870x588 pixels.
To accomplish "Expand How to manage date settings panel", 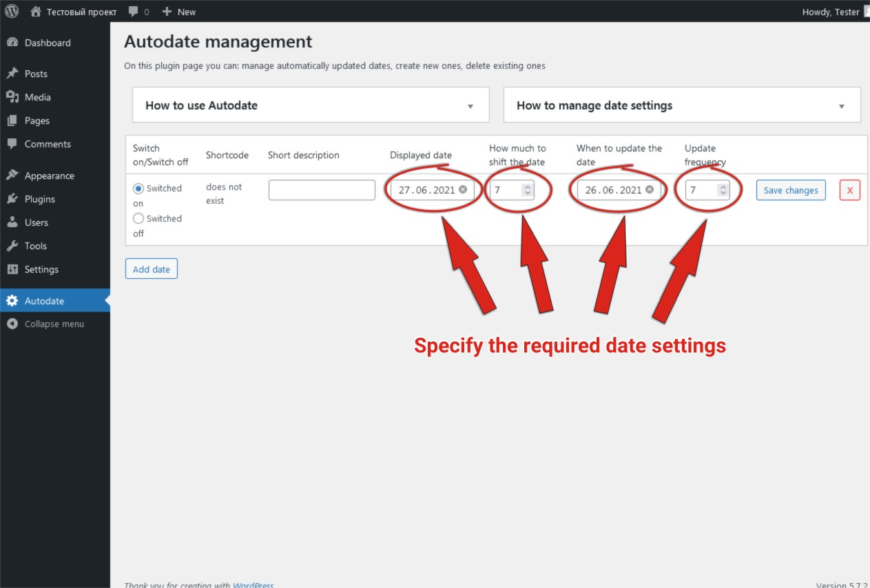I will (x=841, y=106).
